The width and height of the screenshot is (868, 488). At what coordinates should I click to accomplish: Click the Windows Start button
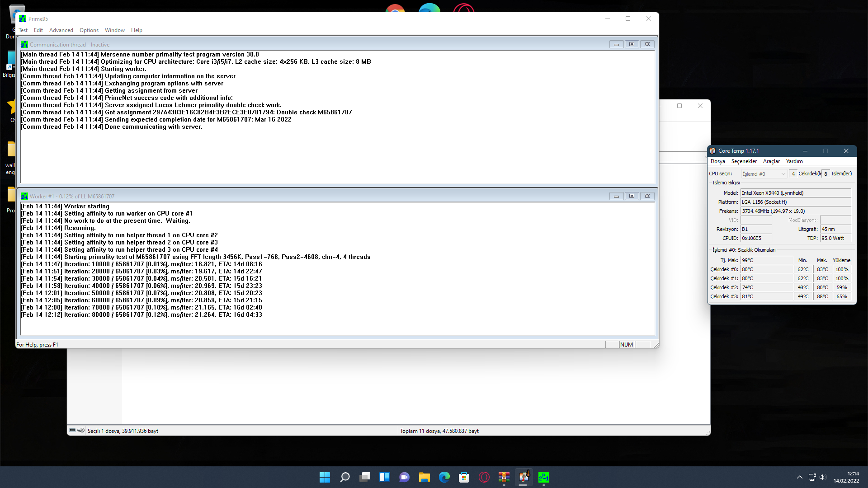325,477
